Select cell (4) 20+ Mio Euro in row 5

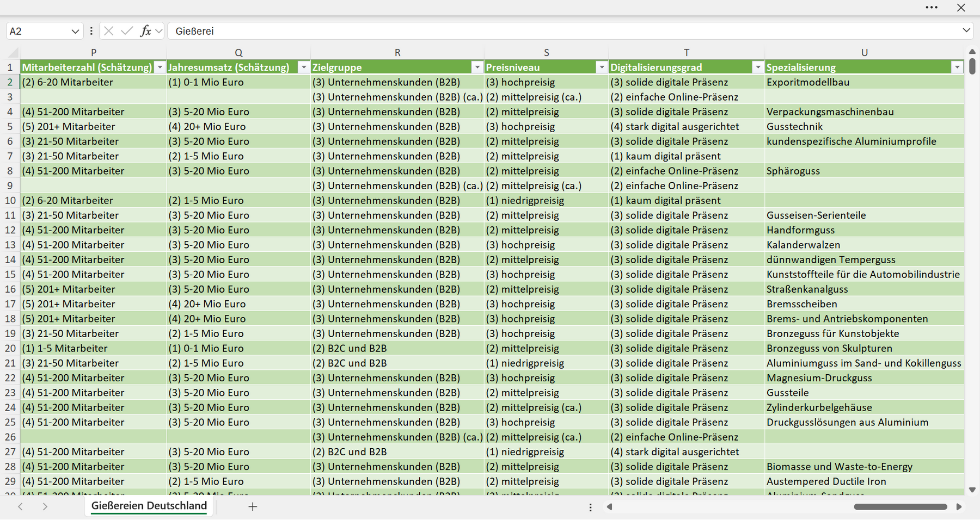pos(238,127)
